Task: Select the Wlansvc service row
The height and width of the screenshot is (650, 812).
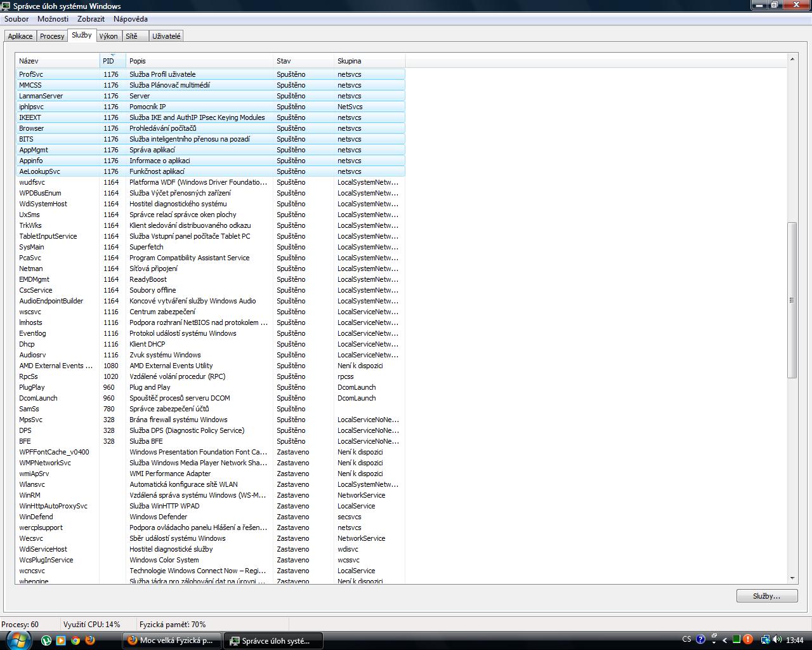Action: tap(210, 484)
